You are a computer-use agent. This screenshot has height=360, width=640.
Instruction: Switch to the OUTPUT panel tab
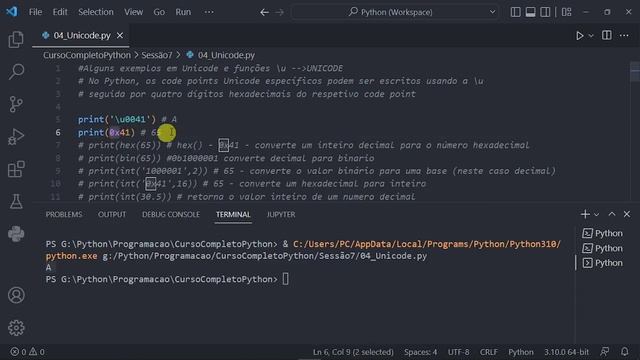coord(112,214)
